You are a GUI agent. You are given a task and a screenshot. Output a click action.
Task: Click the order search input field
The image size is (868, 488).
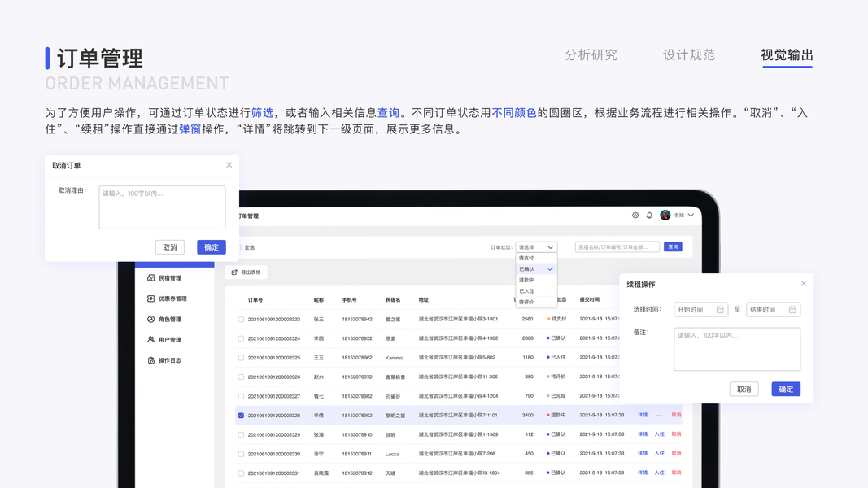[x=617, y=246]
